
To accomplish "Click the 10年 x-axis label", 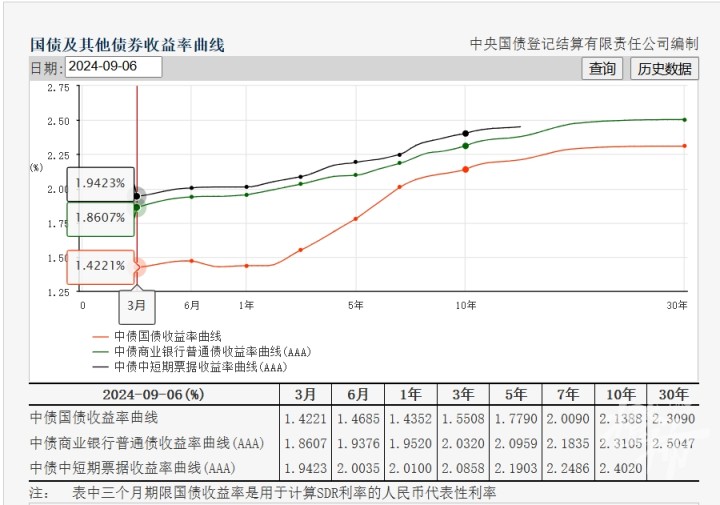I will coord(466,305).
